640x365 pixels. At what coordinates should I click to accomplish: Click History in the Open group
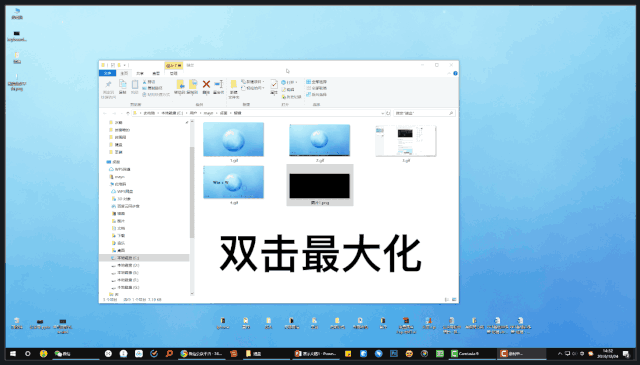point(291,97)
